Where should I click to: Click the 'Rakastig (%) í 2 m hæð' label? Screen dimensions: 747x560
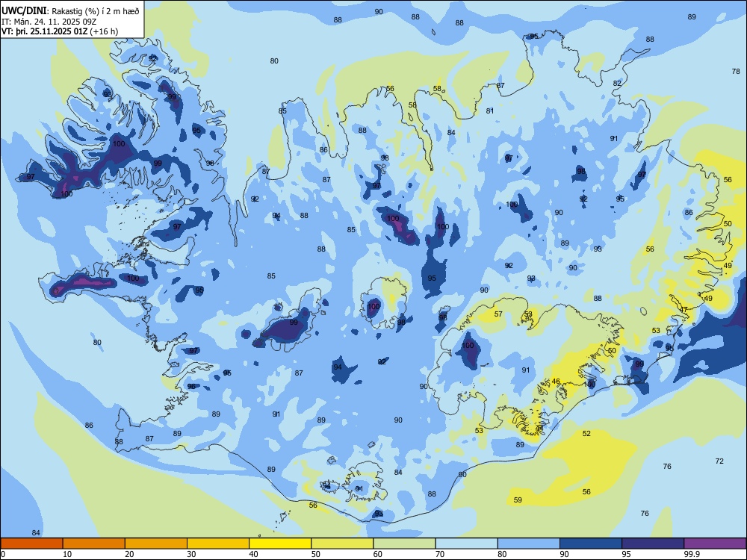click(95, 11)
